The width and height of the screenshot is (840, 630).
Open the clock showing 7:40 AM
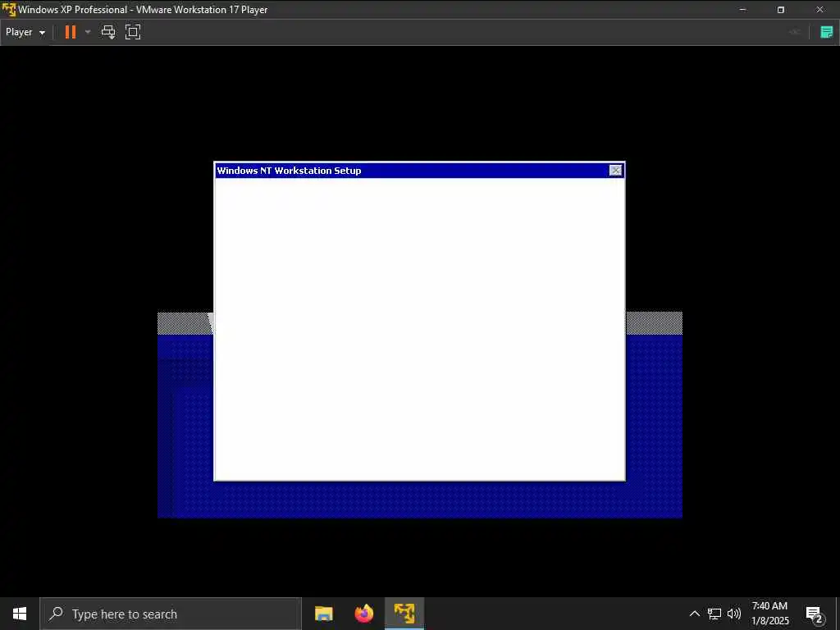(x=769, y=614)
